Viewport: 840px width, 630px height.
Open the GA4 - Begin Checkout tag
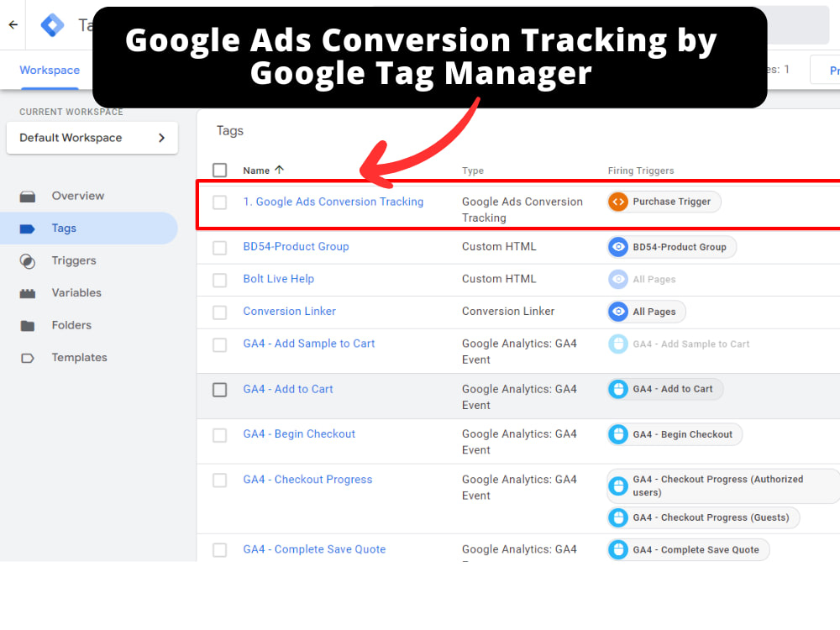[x=299, y=434]
